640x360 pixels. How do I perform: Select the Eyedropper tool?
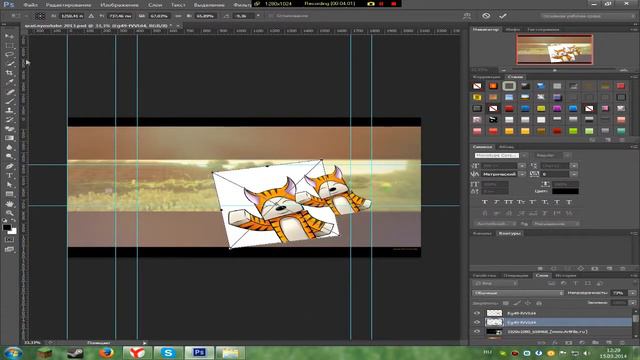point(9,82)
